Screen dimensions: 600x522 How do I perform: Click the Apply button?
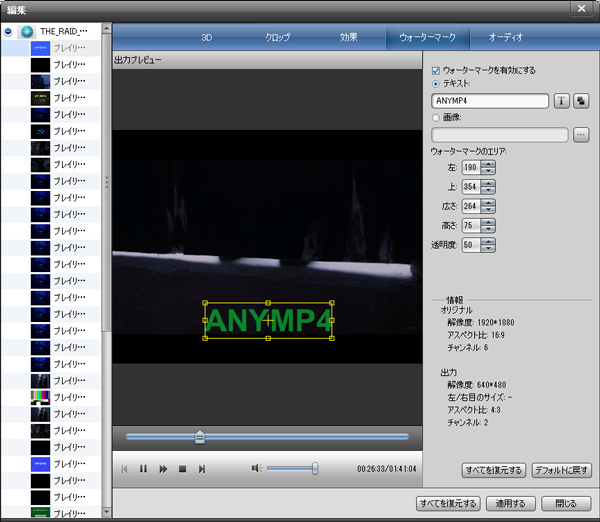point(510,504)
